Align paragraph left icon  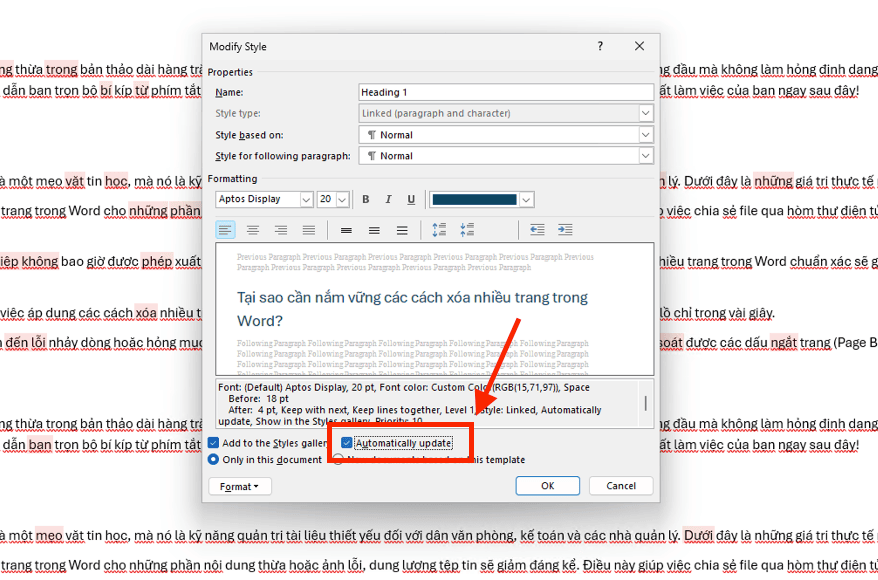[225, 230]
